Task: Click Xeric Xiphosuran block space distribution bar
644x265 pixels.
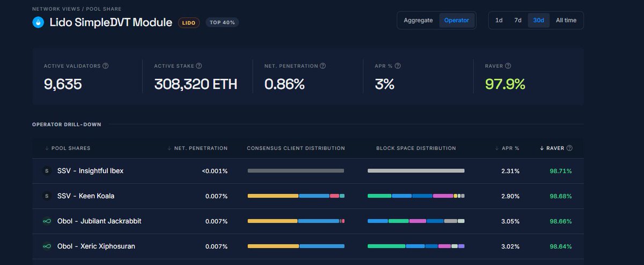Action: 416,246
